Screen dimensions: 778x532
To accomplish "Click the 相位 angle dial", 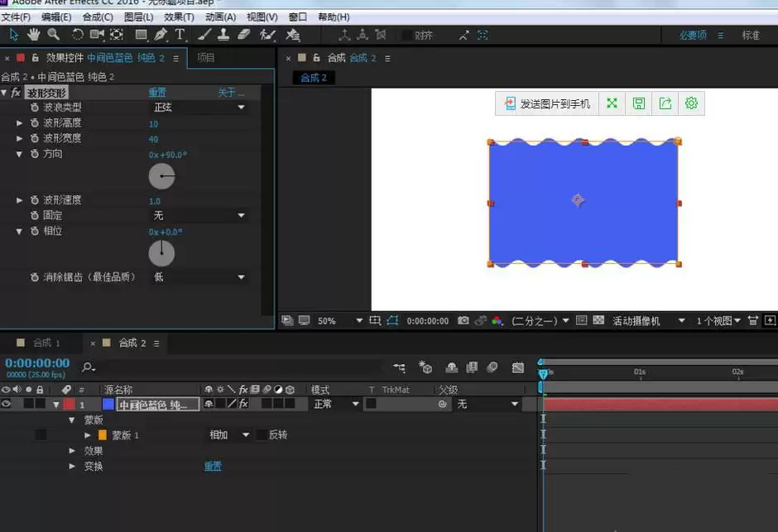I will (161, 253).
